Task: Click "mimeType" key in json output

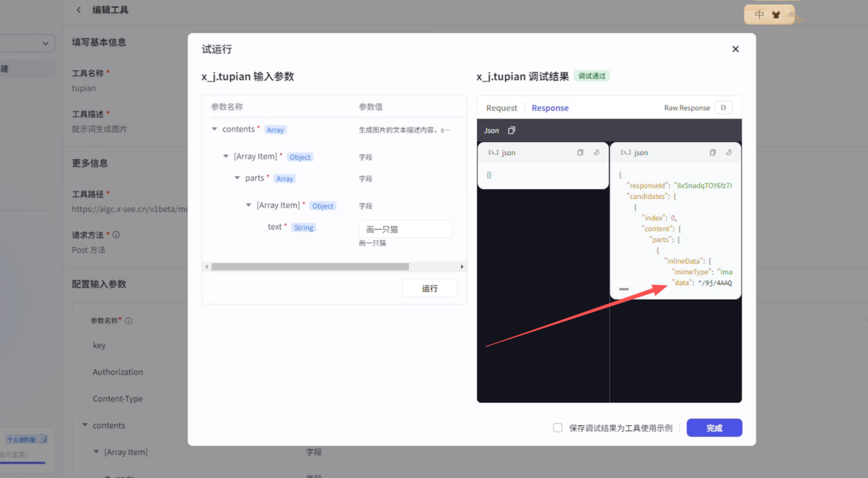Action: (691, 272)
